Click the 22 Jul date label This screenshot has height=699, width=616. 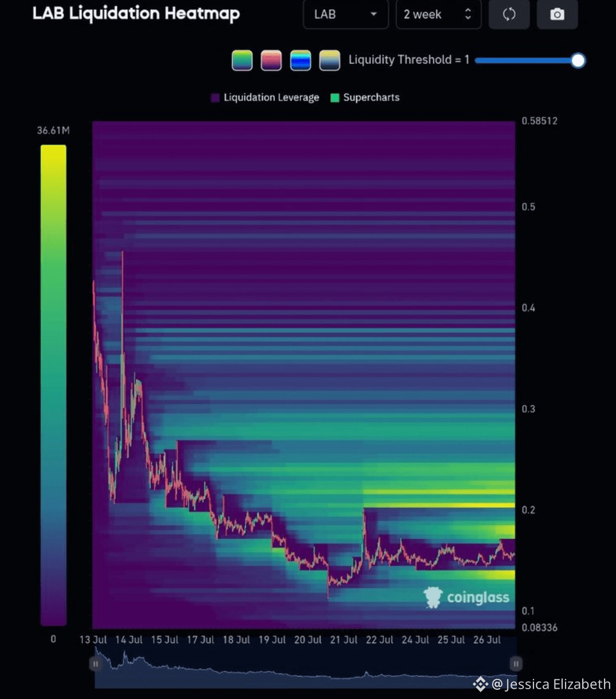(x=379, y=639)
